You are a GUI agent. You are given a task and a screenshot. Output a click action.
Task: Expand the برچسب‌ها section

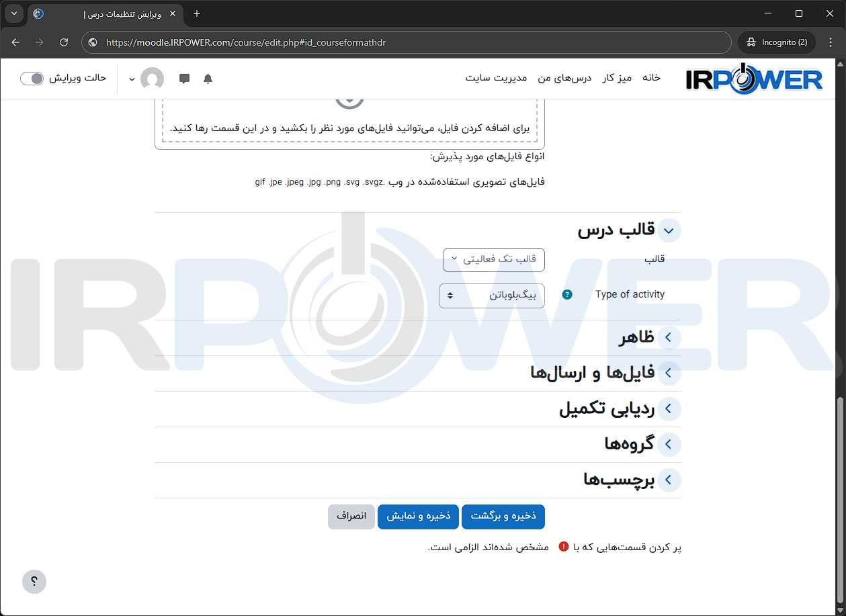pyautogui.click(x=668, y=480)
